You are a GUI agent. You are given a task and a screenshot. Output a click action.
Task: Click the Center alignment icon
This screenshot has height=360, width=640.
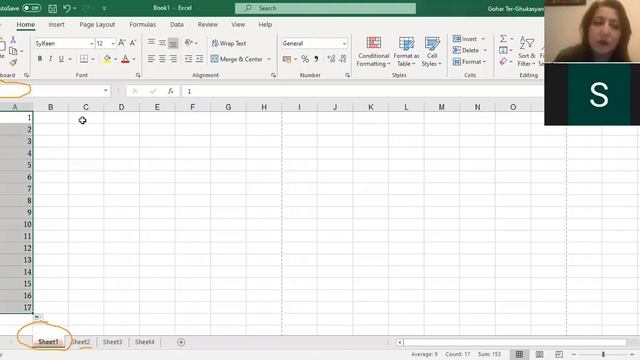pyautogui.click(x=162, y=59)
